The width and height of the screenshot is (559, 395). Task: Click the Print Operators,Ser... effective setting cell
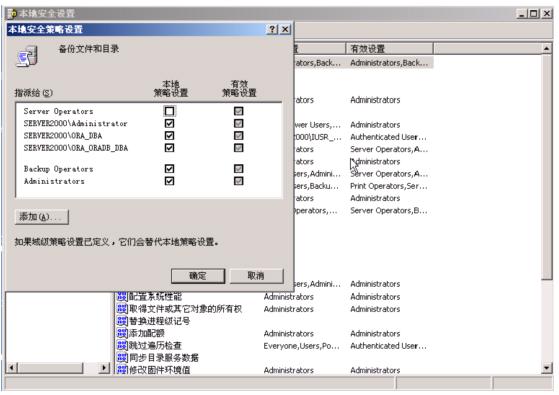pos(389,186)
